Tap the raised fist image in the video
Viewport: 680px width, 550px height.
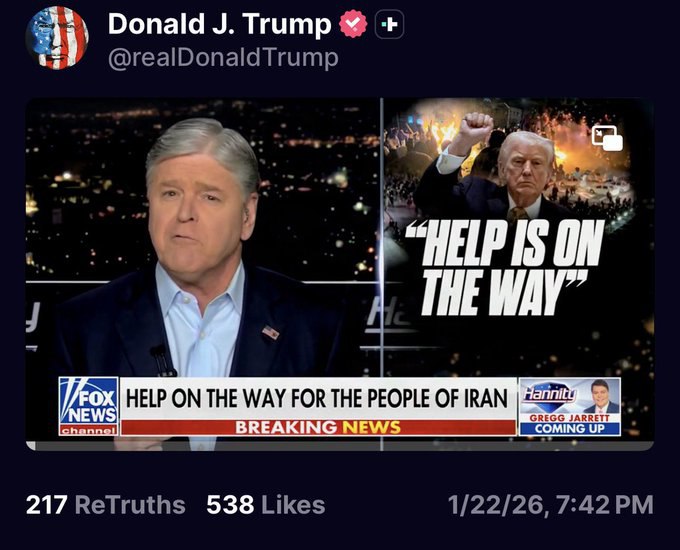pyautogui.click(x=477, y=128)
